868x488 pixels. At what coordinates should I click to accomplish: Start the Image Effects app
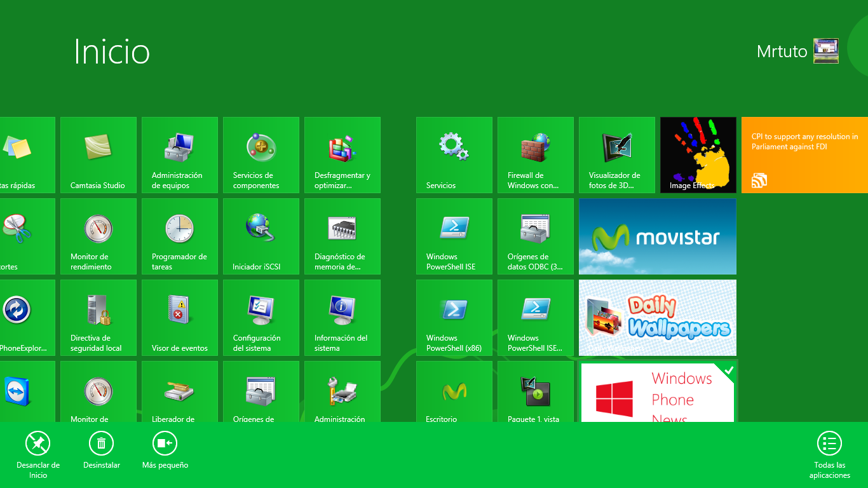point(698,155)
